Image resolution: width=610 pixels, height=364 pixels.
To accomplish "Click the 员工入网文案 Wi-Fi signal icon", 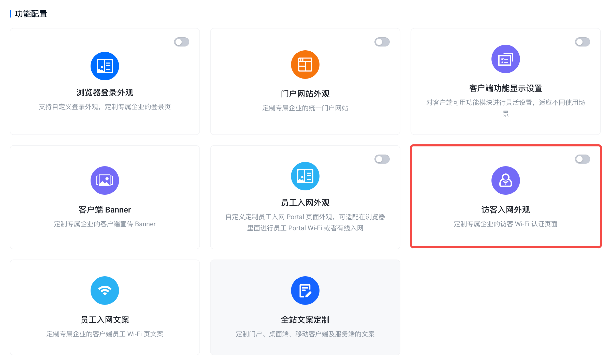I will [x=105, y=291].
